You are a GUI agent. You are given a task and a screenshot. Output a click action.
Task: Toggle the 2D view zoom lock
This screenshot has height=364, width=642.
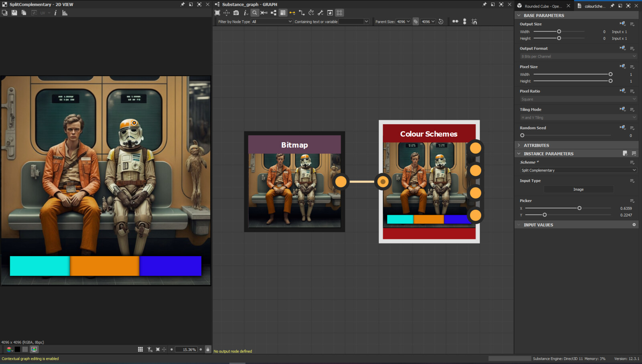click(x=208, y=350)
